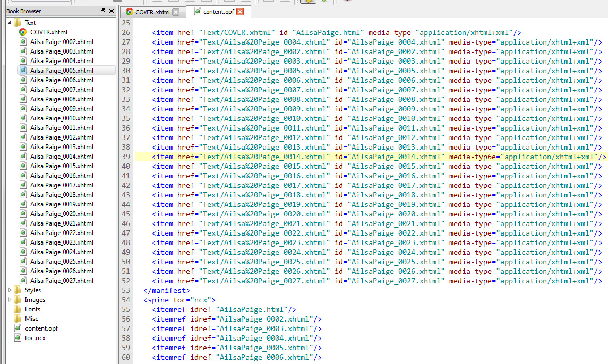Click the file icon of Ailsa Paige_0023.xhtml
Screen dimensions: 608x364
tap(23, 242)
